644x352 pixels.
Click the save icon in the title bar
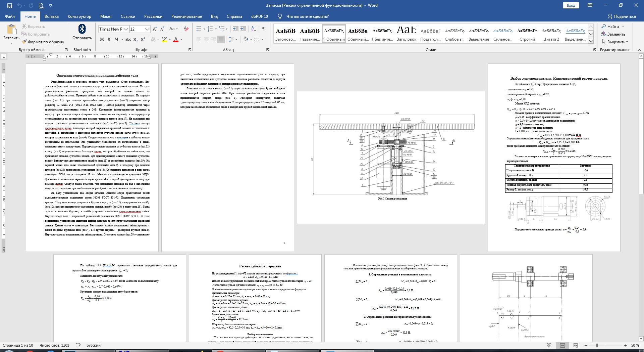9,5
